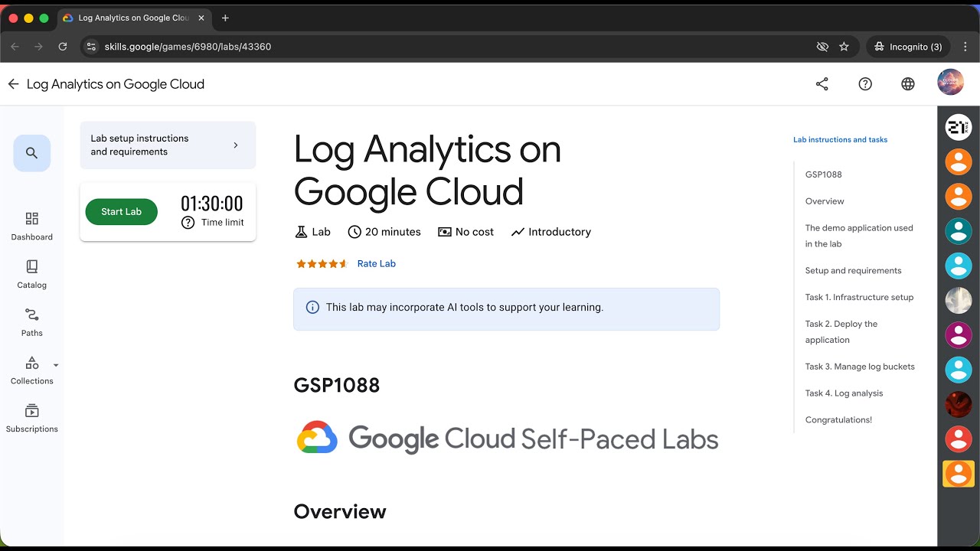Expand Lab setup instructions and requirements
Viewport: 980px width, 551px height.
tap(168, 145)
